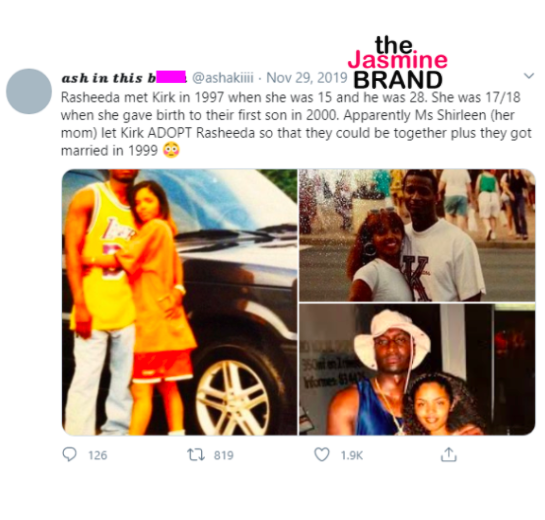Click the 126 replies count
Screen dimensions: 545x520
[98, 455]
